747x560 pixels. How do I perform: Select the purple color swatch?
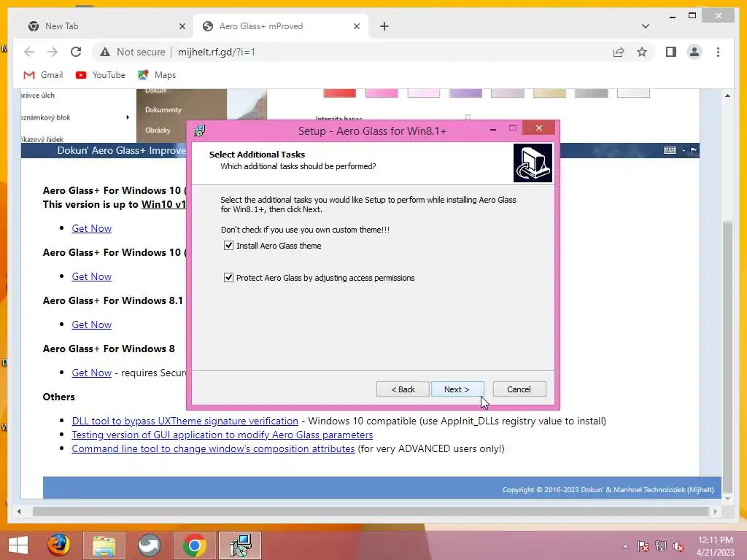pos(465,93)
